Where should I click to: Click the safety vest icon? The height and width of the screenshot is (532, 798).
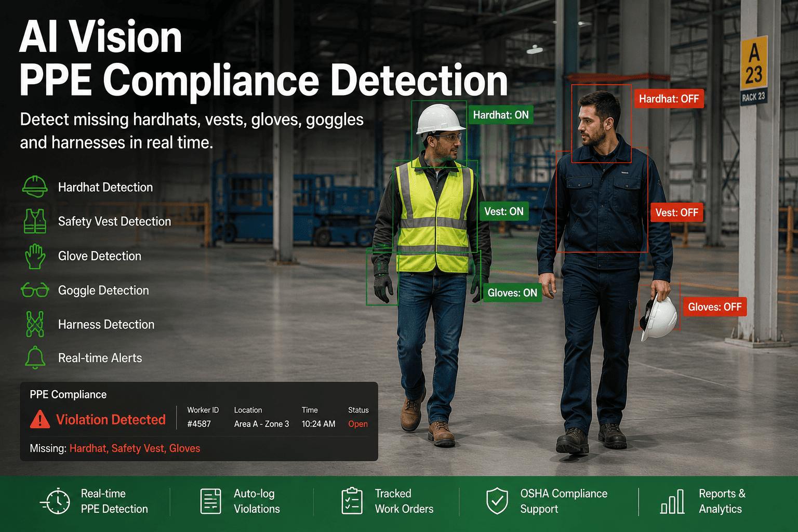35,221
